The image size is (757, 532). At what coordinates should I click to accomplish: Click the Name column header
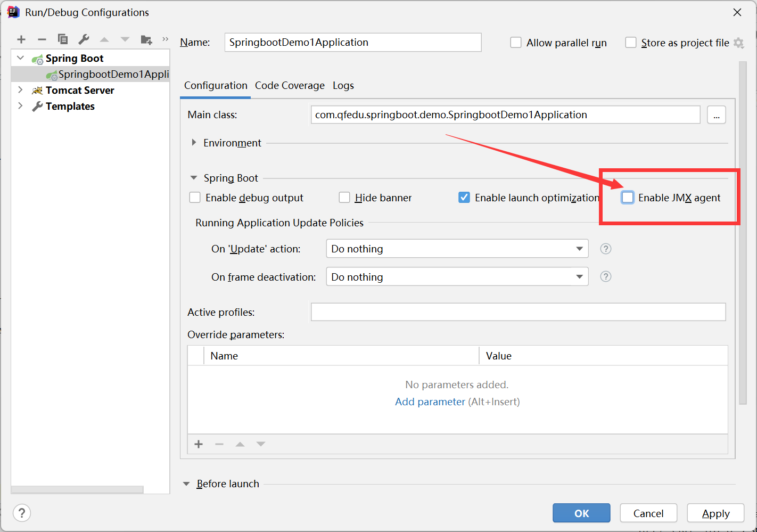click(341, 356)
